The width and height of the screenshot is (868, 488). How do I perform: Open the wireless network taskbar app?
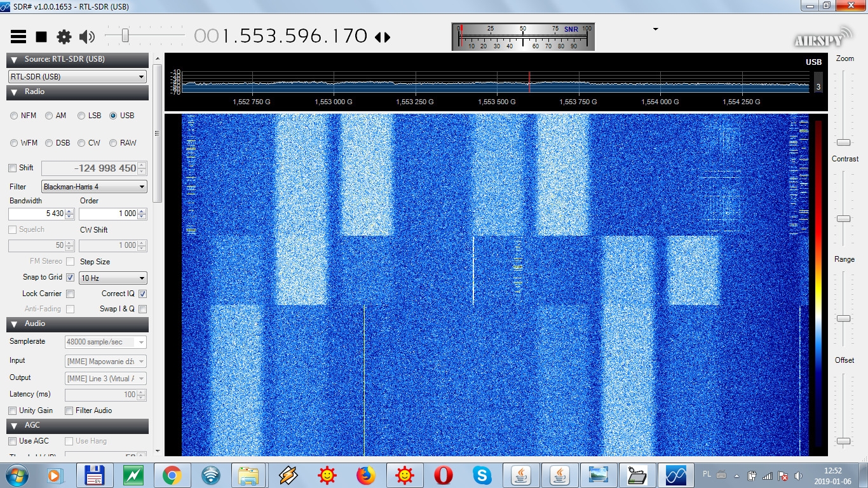pyautogui.click(x=210, y=475)
